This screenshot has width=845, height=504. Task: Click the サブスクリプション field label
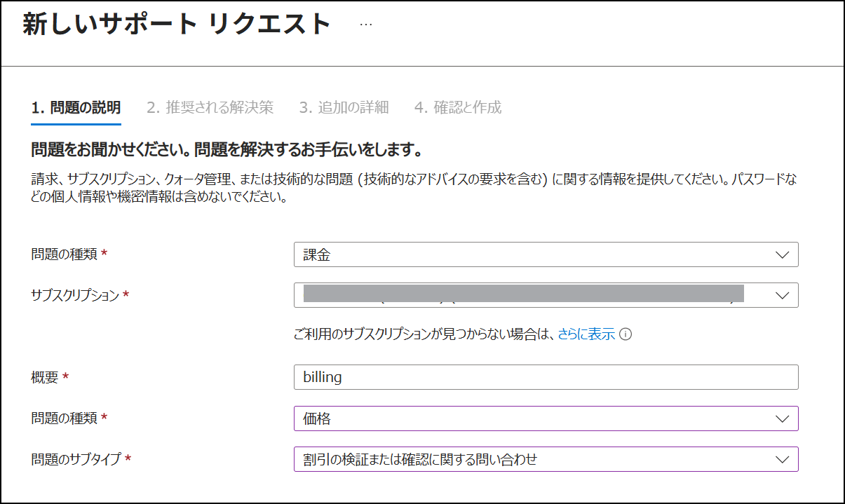(x=75, y=295)
